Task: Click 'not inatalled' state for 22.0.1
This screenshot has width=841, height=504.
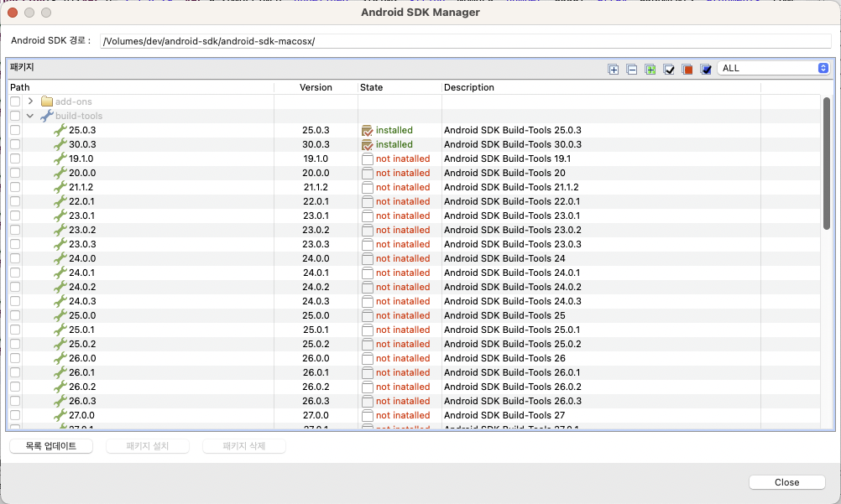Action: [403, 201]
